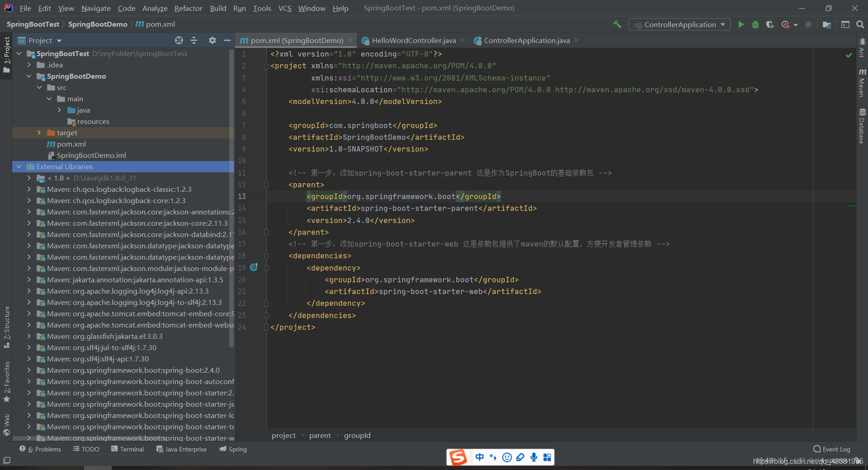Open Project panel settings gear

(x=212, y=40)
